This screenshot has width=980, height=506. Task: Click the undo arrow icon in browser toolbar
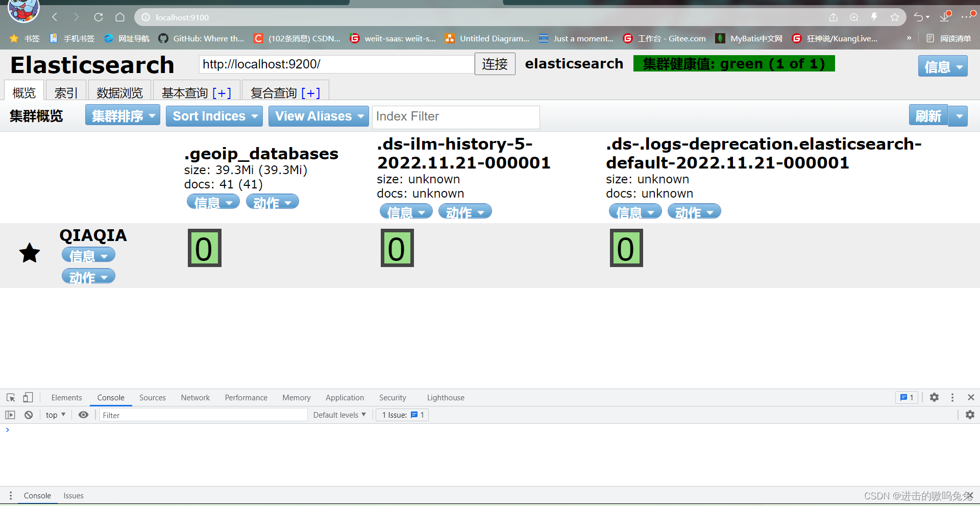click(x=919, y=17)
